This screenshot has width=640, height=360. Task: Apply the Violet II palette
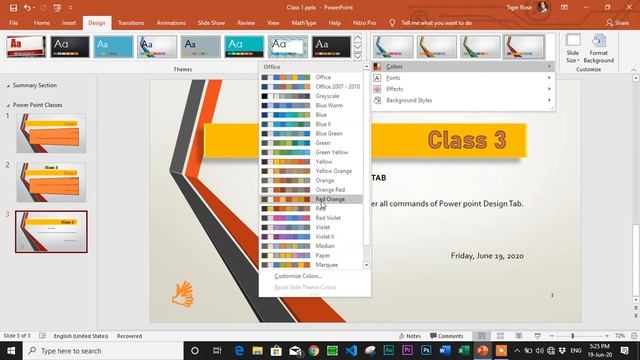(311, 237)
